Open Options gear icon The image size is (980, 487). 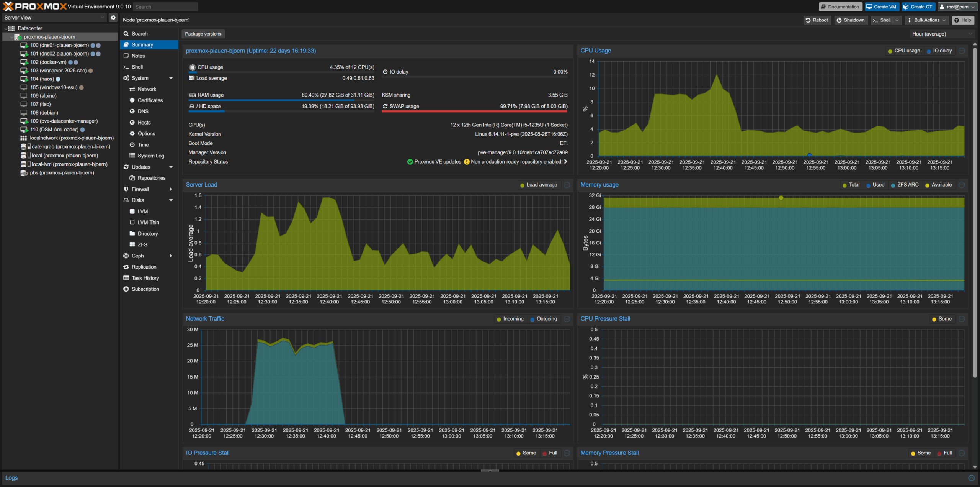tap(132, 134)
